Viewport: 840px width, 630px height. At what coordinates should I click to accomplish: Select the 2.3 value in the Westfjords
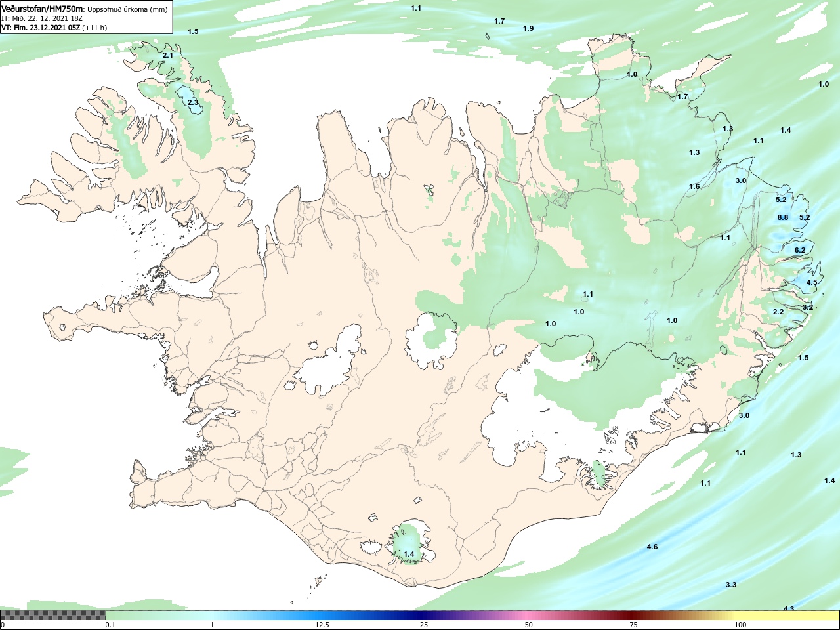(192, 102)
